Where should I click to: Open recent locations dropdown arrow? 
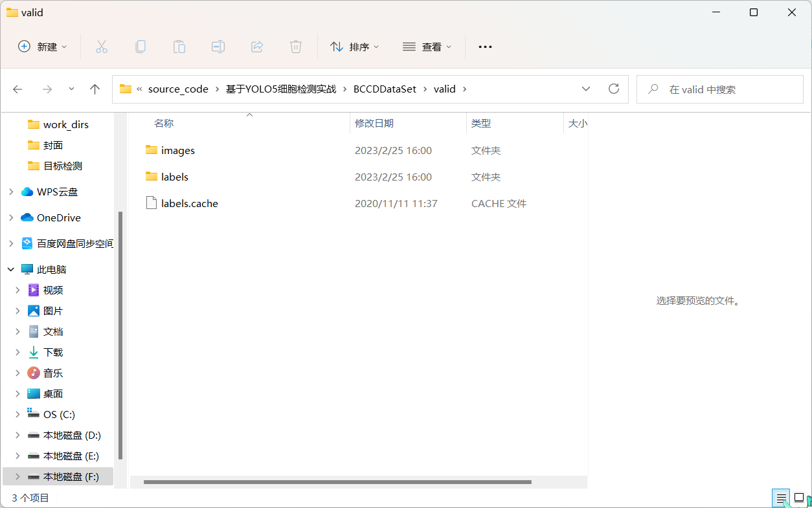(71, 89)
